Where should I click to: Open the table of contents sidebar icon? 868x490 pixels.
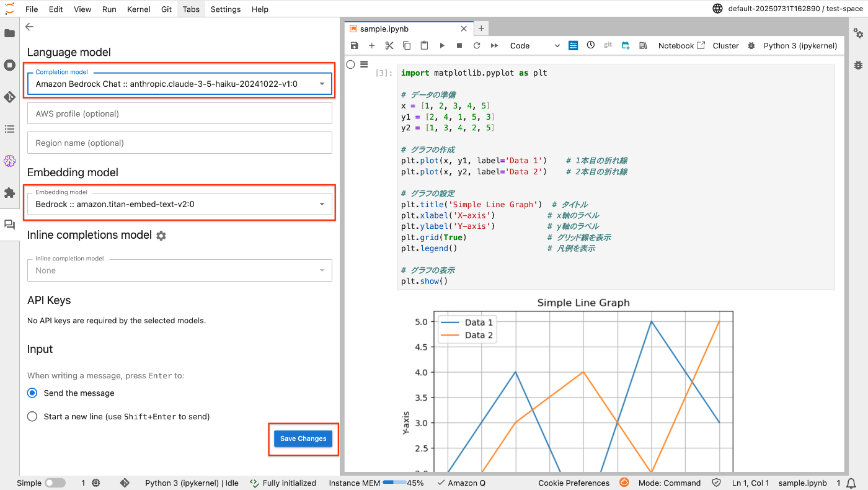coord(9,129)
